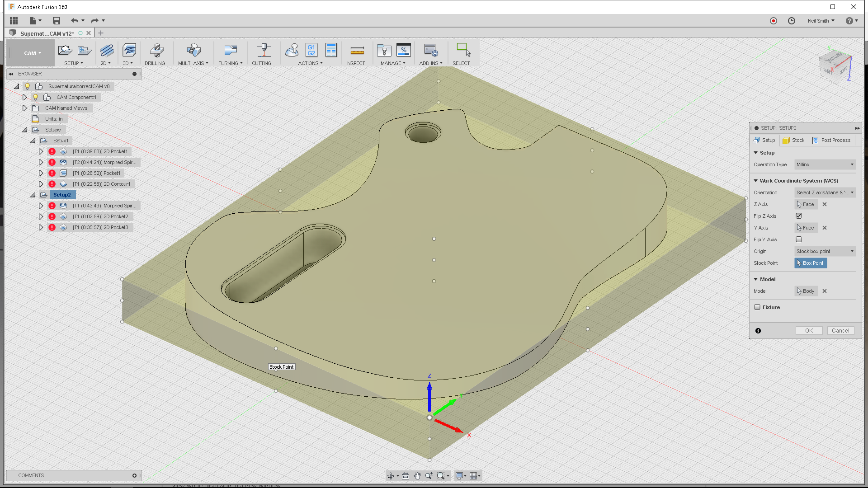
Task: Click the Save icon
Action: tap(56, 20)
